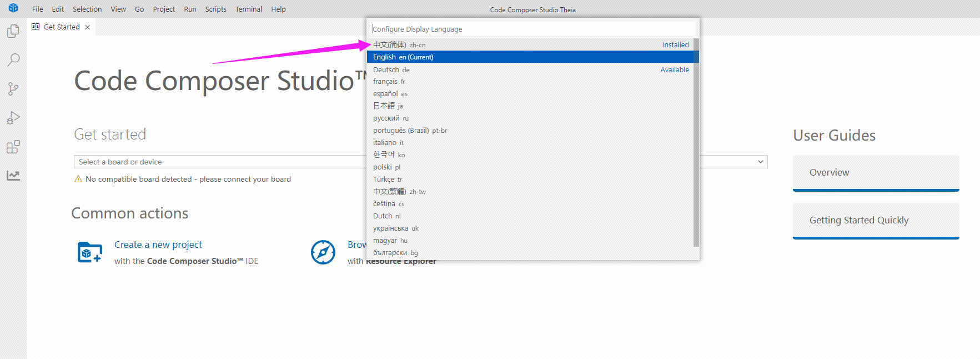Switch to the Get Started tab

click(62, 27)
